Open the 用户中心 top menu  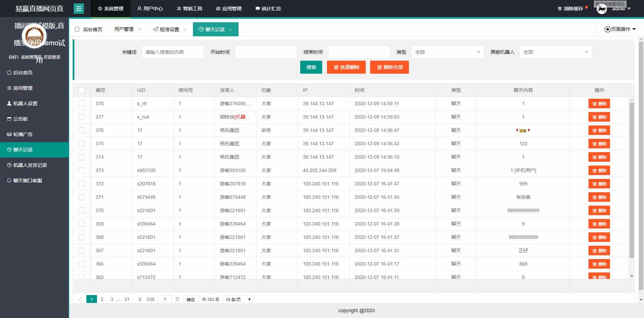tap(150, 9)
